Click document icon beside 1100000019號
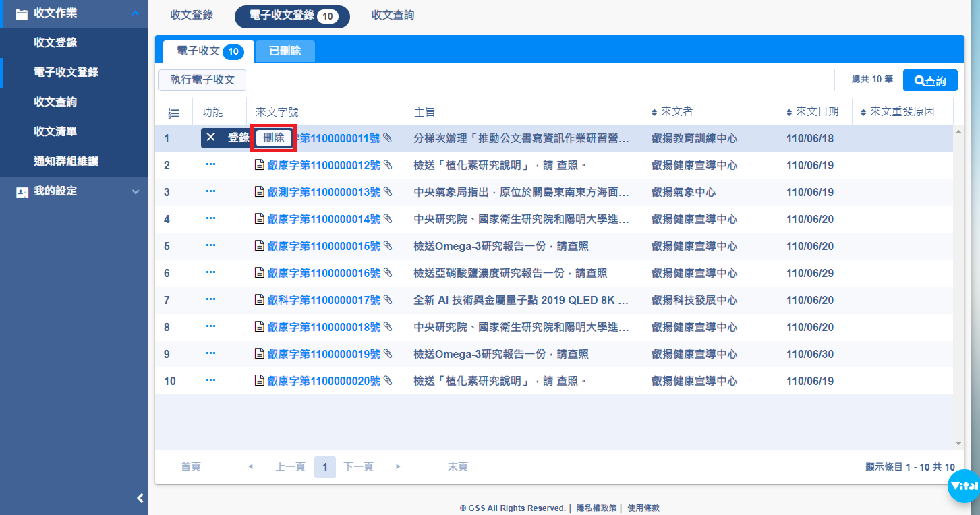 pyautogui.click(x=259, y=354)
